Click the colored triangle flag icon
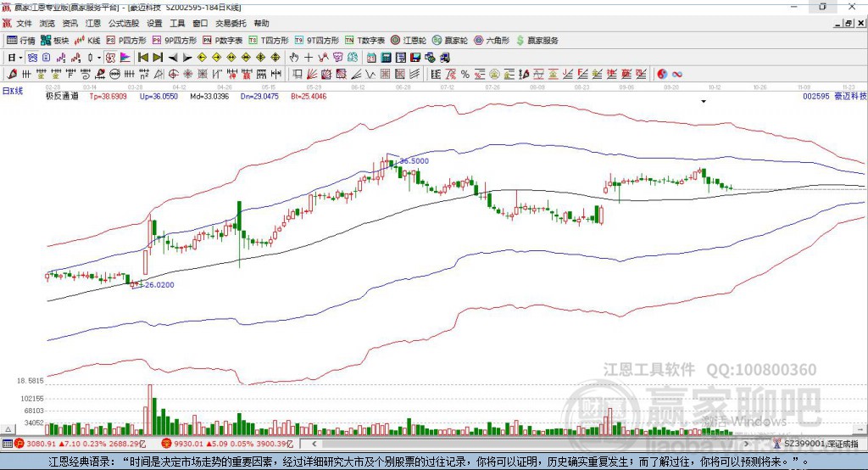 point(125,58)
